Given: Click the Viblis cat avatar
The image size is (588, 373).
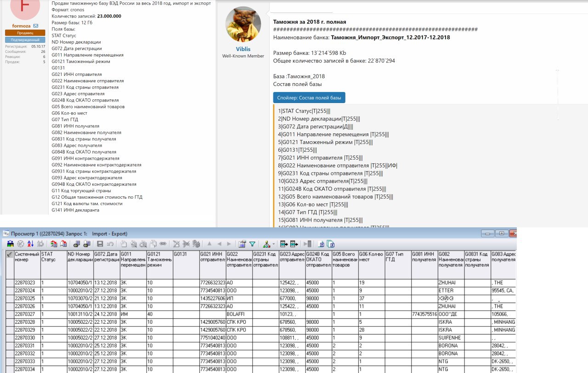Looking at the screenshot, I should pos(243,24).
